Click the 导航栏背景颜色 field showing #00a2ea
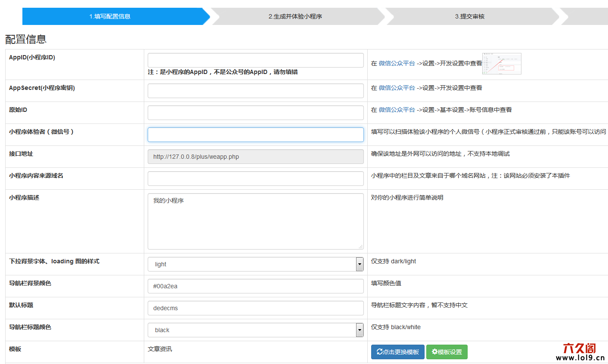This screenshot has width=608, height=364. tap(256, 286)
